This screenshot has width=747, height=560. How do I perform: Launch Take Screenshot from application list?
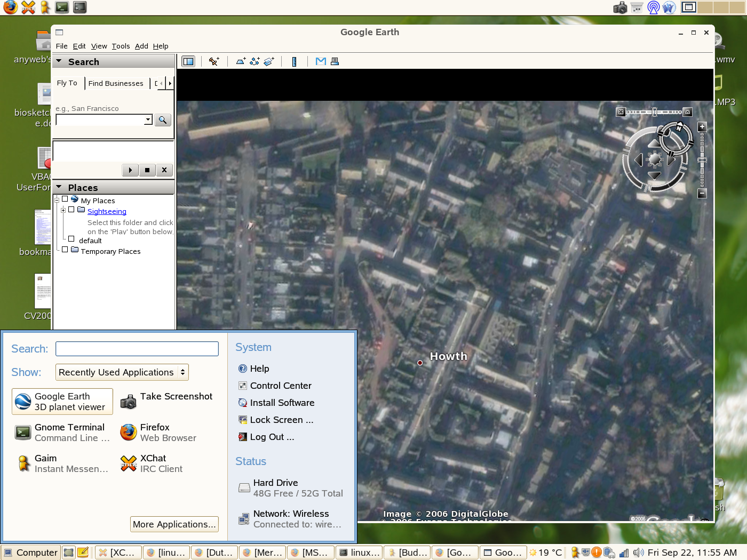click(166, 402)
